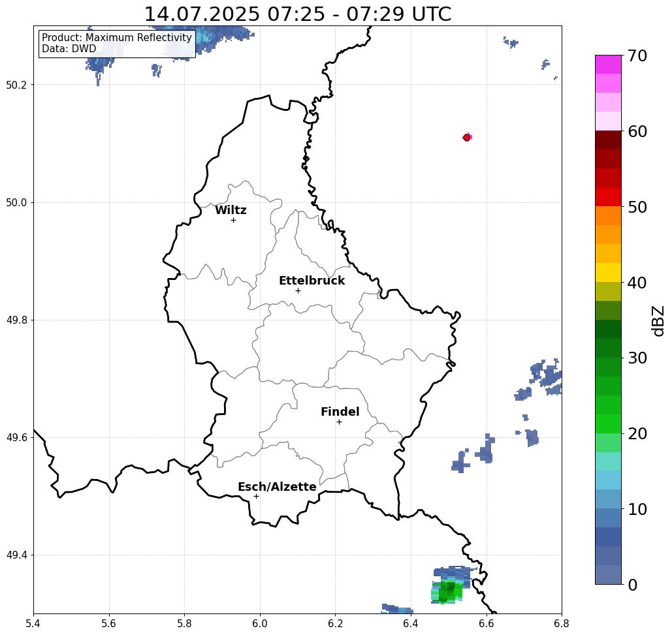This screenshot has width=672, height=635.
Task: Click the 0 label on the colorbar
Action: click(633, 585)
